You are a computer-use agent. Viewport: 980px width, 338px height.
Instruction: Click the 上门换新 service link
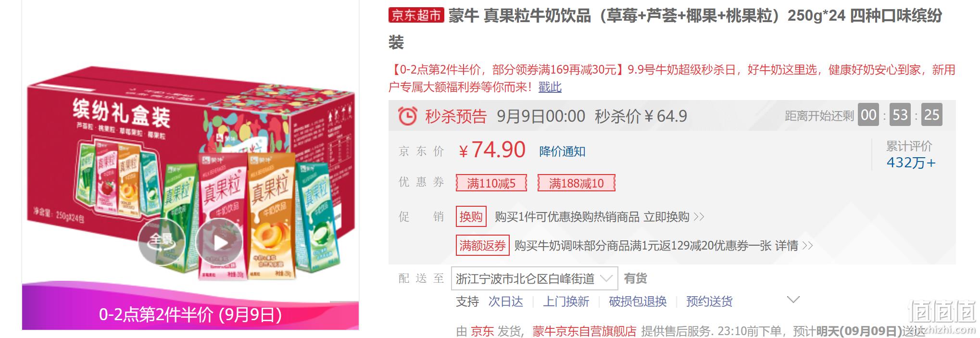click(x=566, y=301)
